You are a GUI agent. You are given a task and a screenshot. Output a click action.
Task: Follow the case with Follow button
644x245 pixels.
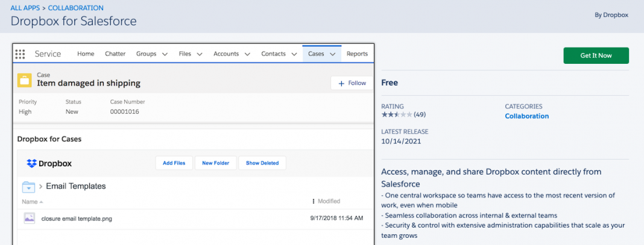pyautogui.click(x=352, y=83)
